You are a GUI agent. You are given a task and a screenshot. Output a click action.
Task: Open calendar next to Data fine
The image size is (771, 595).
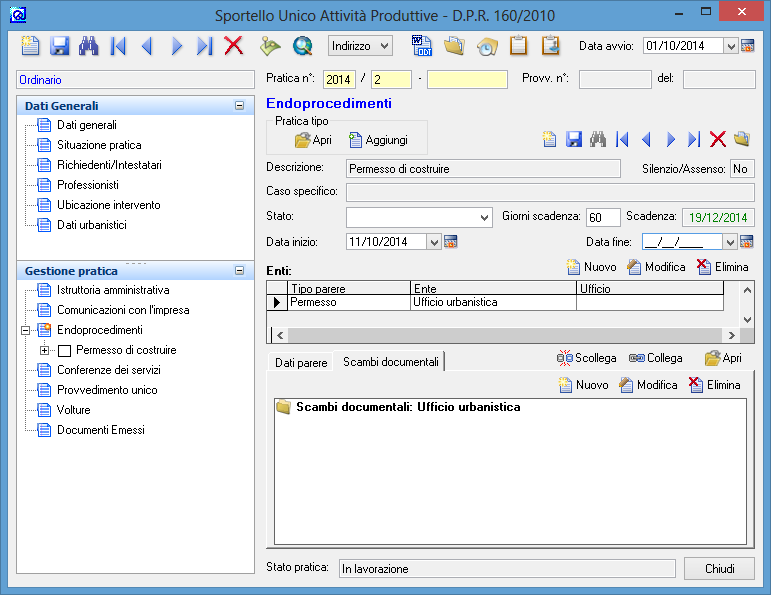point(746,241)
